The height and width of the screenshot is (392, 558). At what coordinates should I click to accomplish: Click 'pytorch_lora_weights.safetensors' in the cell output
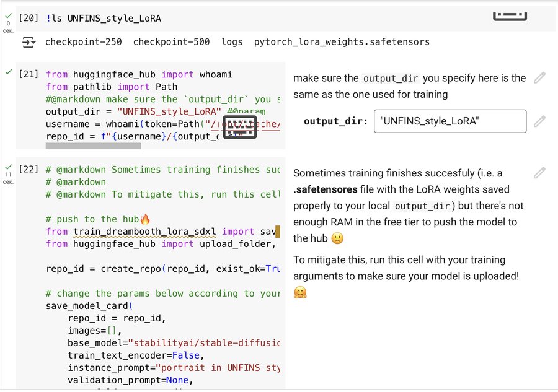click(x=342, y=42)
